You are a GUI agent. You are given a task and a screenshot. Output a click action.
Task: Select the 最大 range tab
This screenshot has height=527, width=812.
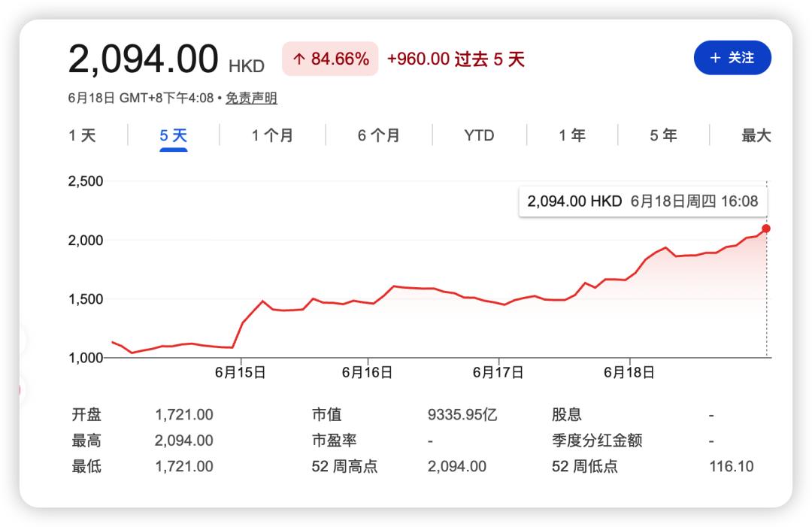coord(756,135)
